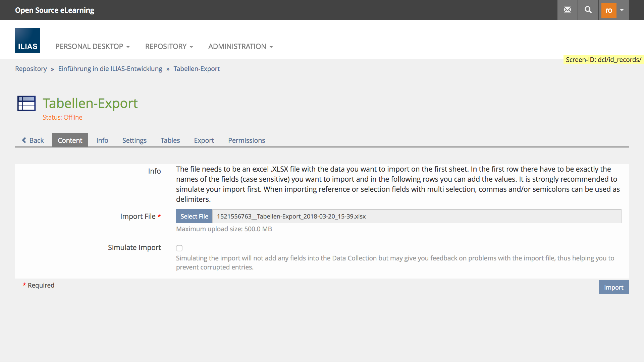Enable the Simulate Import checkbox

pyautogui.click(x=179, y=248)
